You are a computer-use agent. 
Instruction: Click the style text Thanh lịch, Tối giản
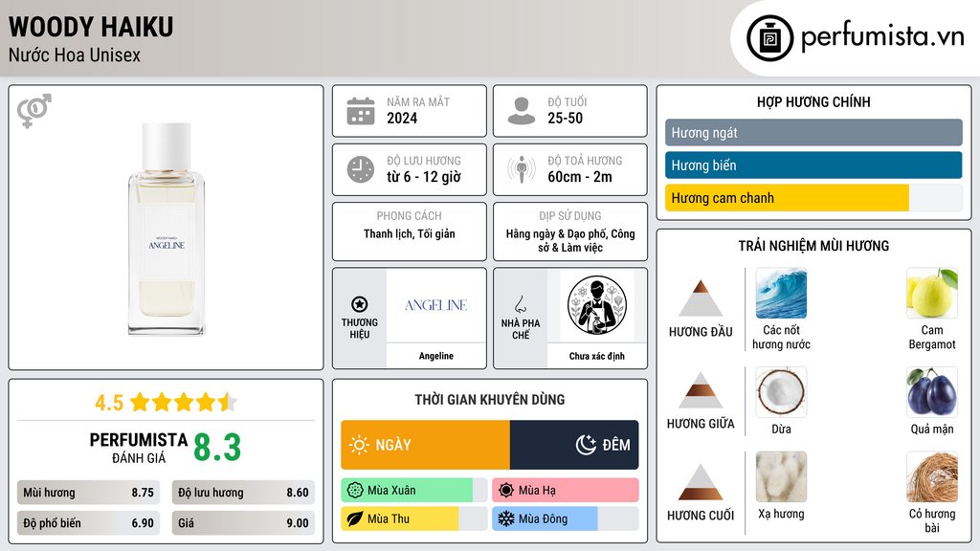click(410, 233)
